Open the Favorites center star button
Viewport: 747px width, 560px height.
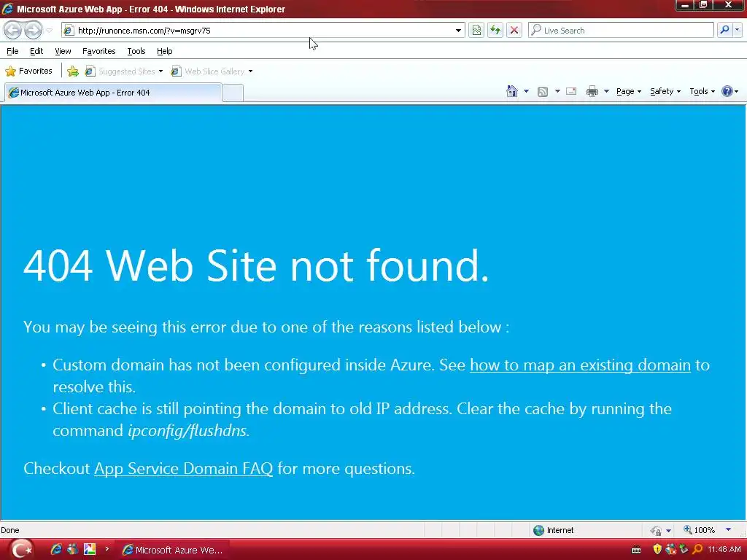[x=28, y=71]
